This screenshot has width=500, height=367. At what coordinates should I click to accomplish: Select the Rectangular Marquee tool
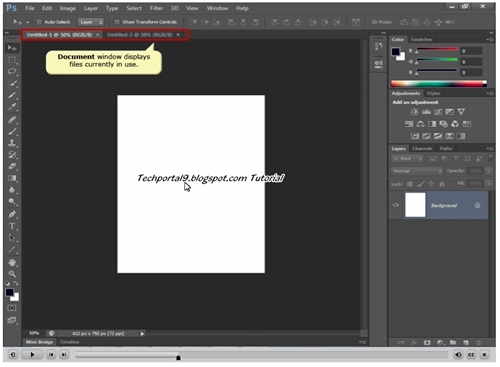pos(12,60)
